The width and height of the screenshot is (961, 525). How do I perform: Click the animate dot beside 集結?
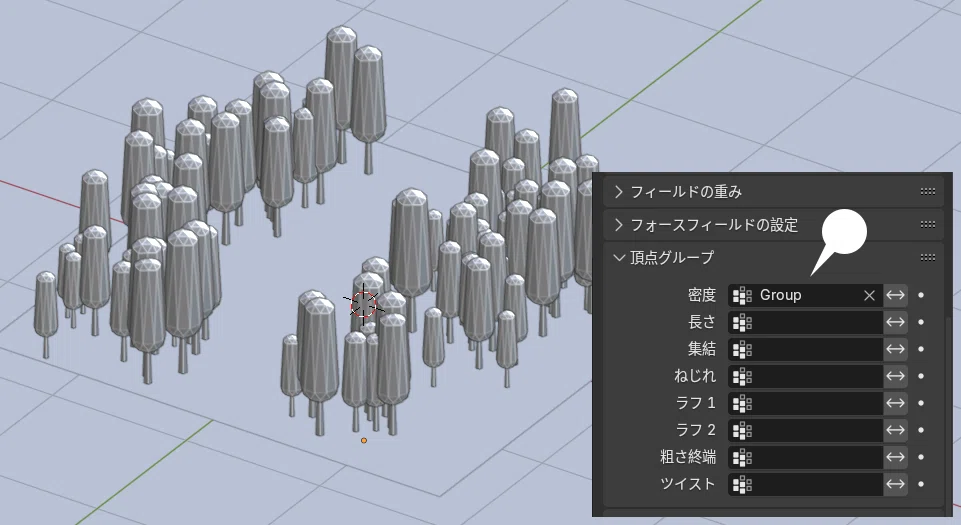click(x=921, y=349)
